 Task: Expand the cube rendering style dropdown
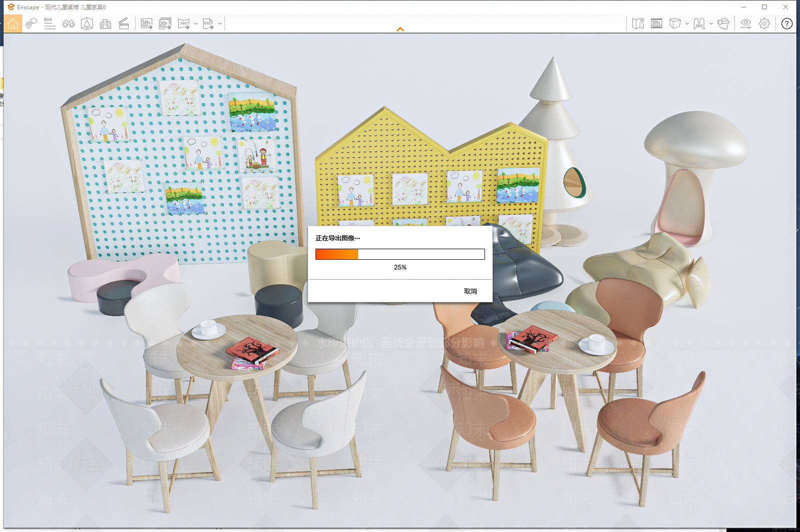(x=687, y=23)
